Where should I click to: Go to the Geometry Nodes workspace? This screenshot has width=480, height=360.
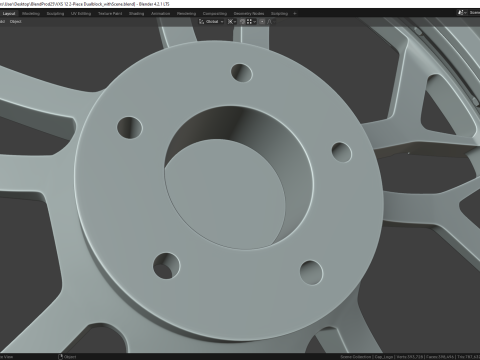pos(249,14)
